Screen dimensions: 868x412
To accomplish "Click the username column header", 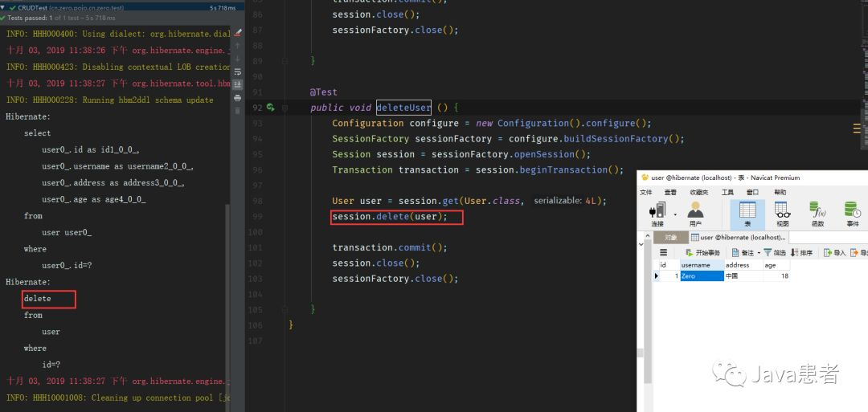I will [702, 265].
